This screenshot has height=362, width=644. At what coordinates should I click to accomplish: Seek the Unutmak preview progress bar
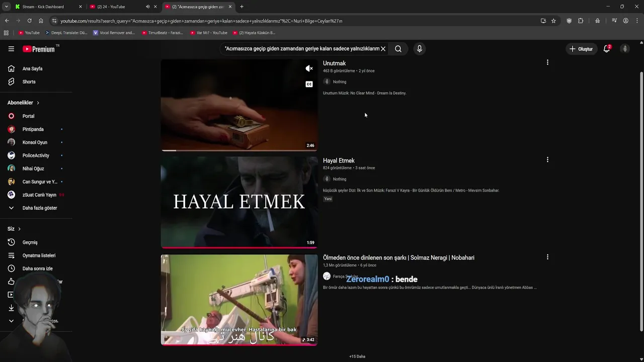coord(239,150)
